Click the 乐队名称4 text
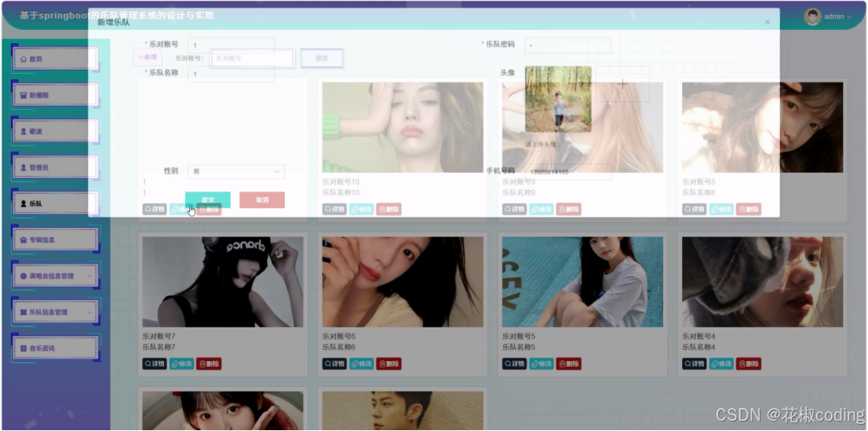868x431 pixels. 698,347
